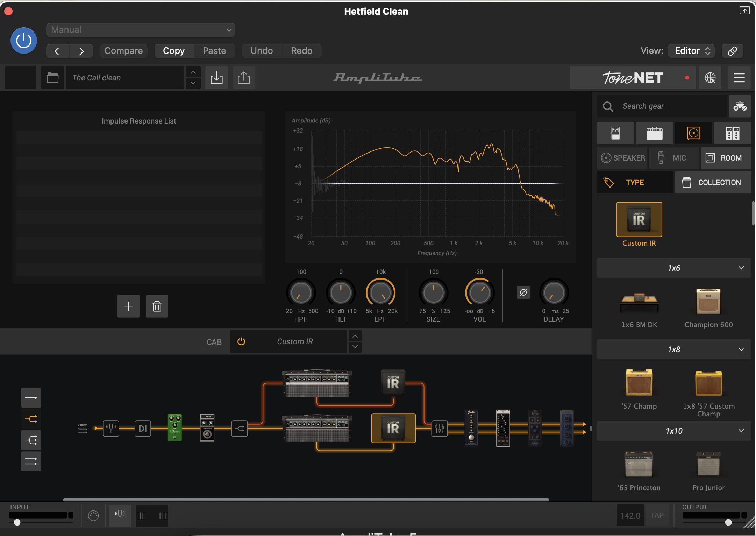Click the DI block in signal chain

point(143,428)
